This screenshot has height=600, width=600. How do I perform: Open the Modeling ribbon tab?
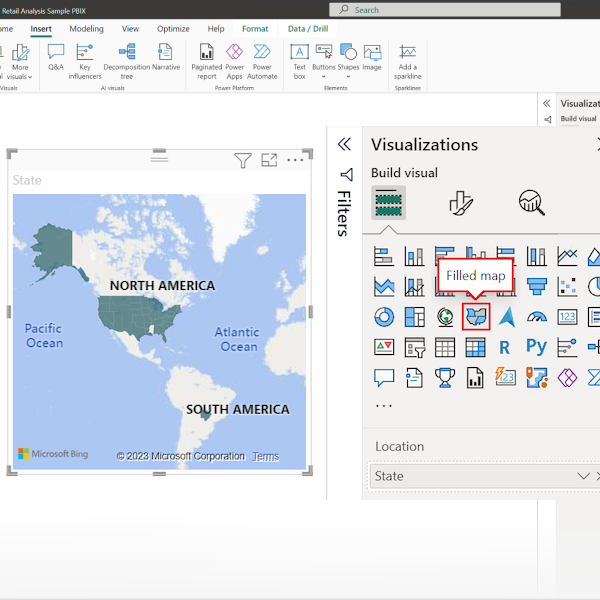point(86,29)
